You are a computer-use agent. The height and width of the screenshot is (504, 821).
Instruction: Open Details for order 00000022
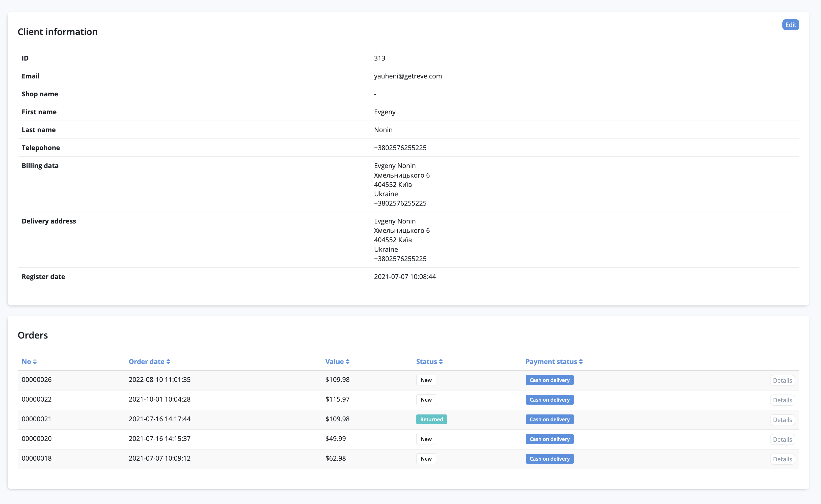[x=782, y=400]
